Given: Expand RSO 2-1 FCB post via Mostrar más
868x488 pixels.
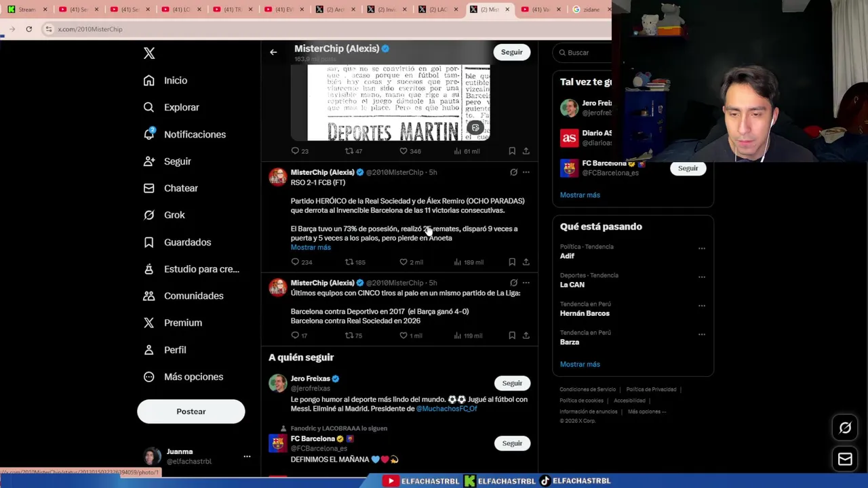Looking at the screenshot, I should click(311, 247).
